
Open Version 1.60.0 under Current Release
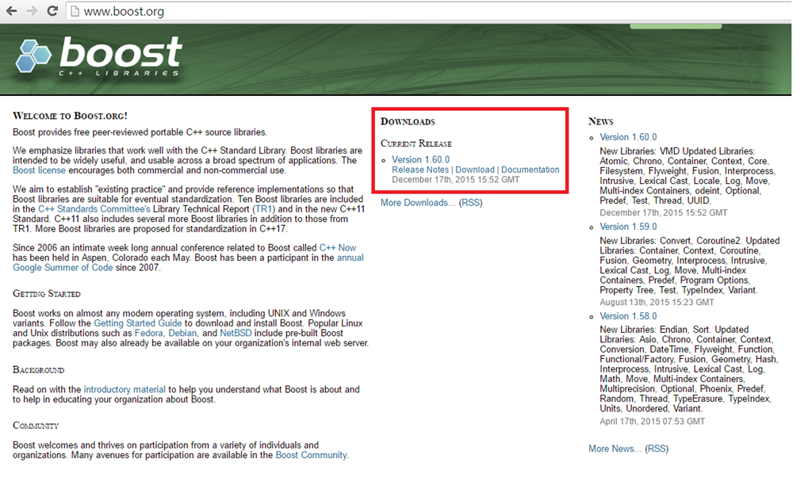point(420,160)
